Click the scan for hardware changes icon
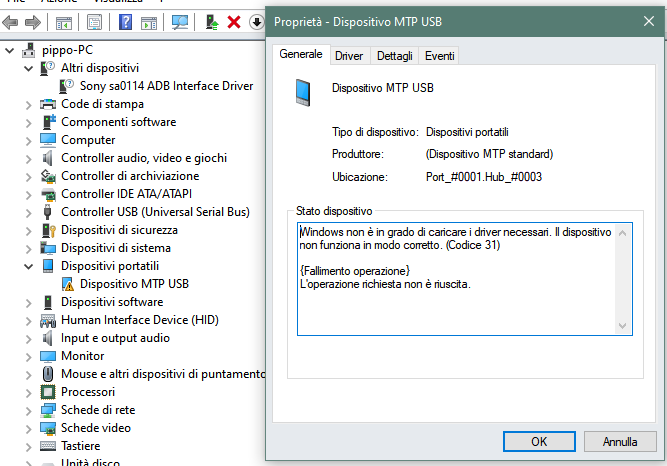The width and height of the screenshot is (667, 466). [179, 21]
